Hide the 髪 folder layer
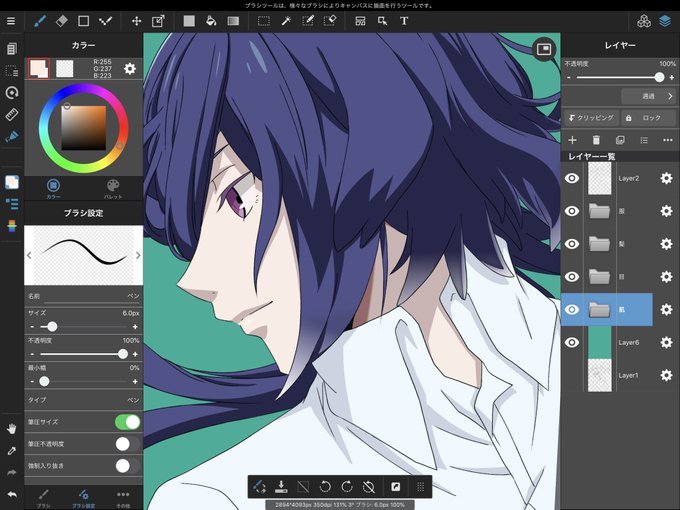The height and width of the screenshot is (510, 680). click(x=572, y=244)
